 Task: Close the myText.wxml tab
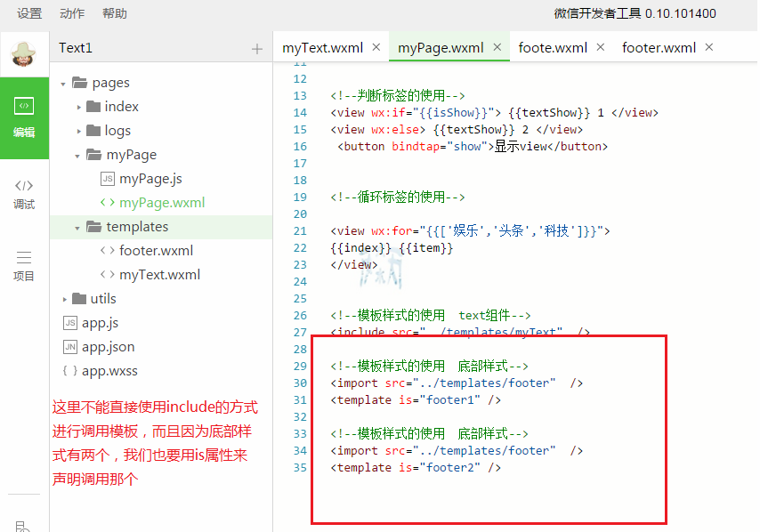[376, 47]
